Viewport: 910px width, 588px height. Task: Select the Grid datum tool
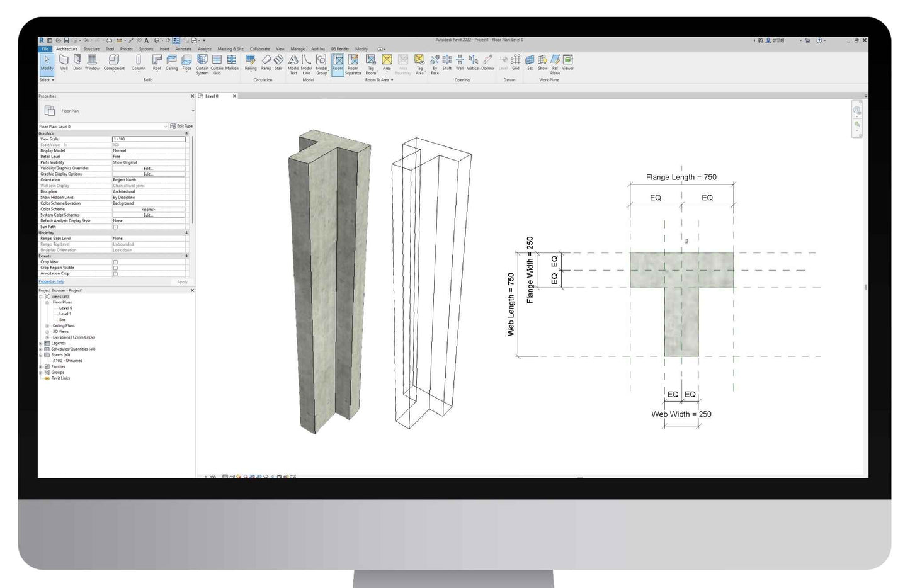516,62
